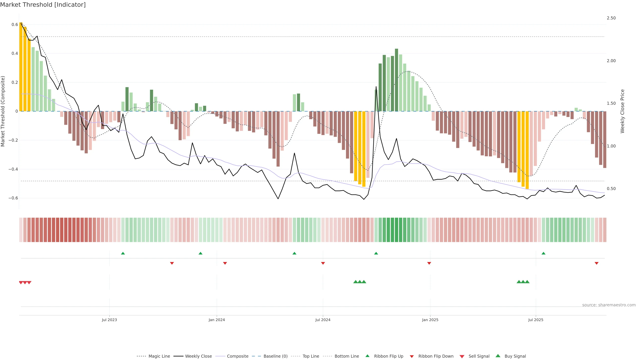The height and width of the screenshot is (362, 644).
Task: Click the Market Threshold [Indicator] title
Action: coord(43,5)
